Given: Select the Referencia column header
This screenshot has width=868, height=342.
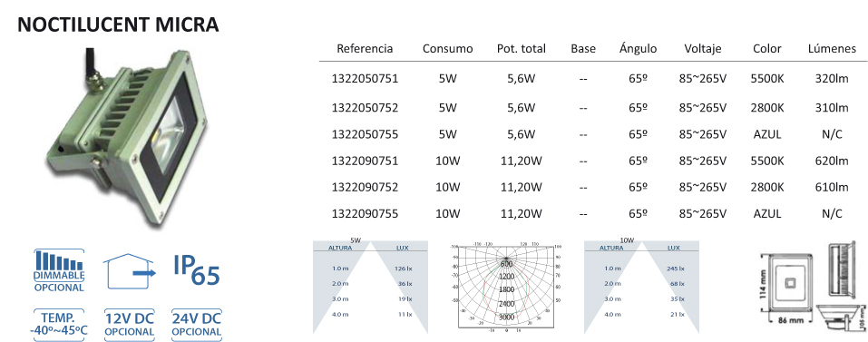Looking at the screenshot, I should [365, 49].
